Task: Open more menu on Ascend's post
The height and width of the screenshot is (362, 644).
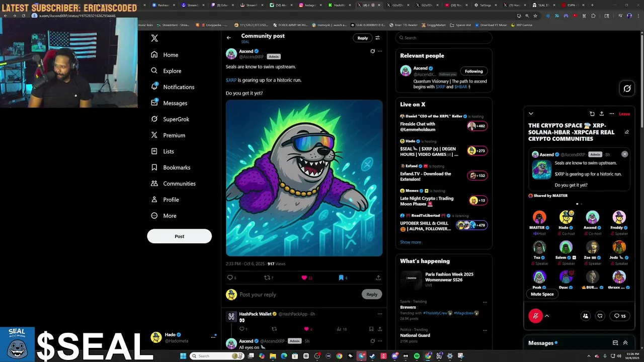Action: [x=380, y=51]
